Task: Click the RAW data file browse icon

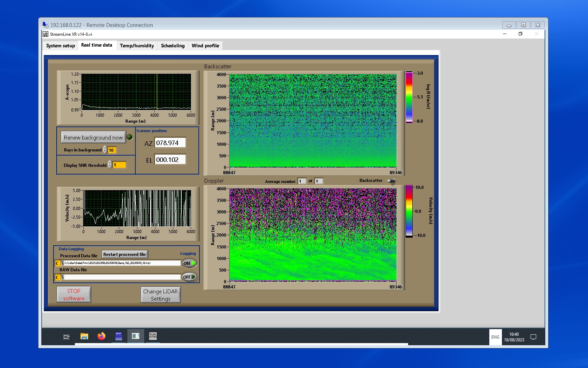Action: coord(62,277)
